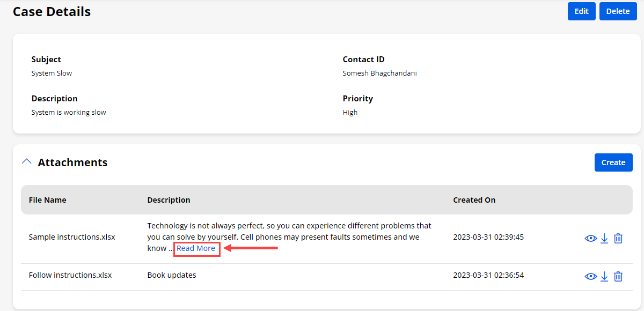Select the Sample instructions.xlsx file name

pyautogui.click(x=72, y=237)
